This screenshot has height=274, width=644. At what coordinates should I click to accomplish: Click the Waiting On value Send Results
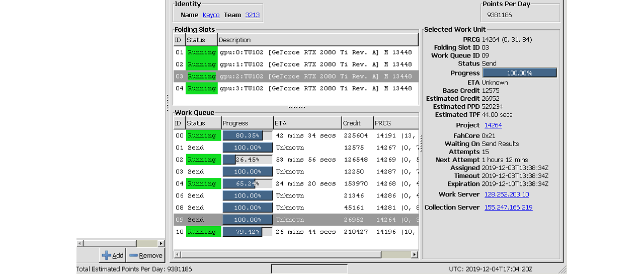click(500, 144)
